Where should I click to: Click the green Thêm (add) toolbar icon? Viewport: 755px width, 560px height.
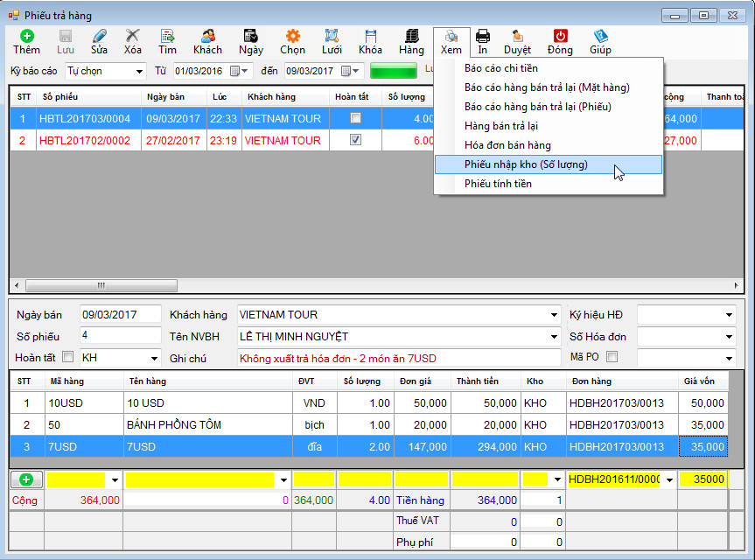(26, 37)
